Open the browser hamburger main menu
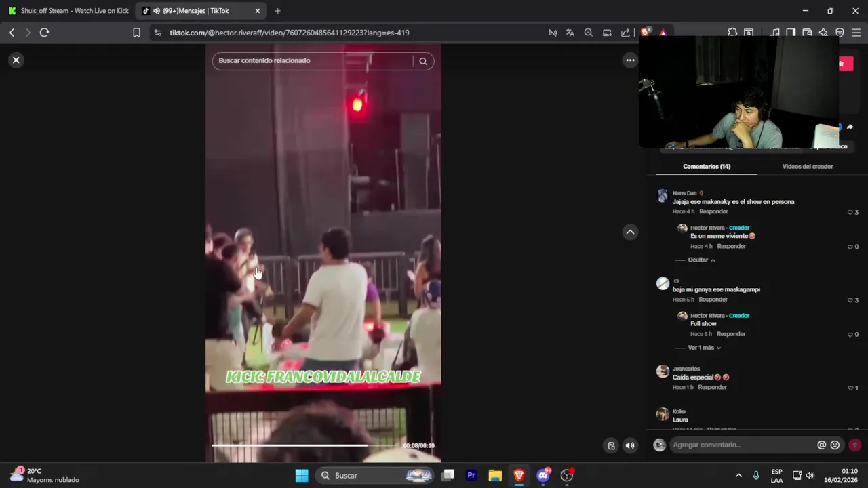The image size is (868, 488). (856, 33)
